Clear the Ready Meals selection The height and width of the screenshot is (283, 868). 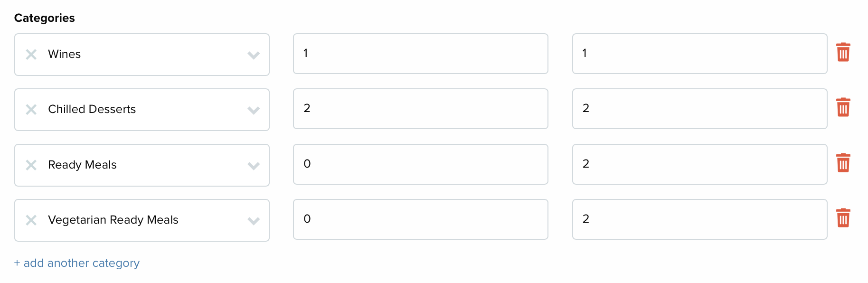pos(31,165)
